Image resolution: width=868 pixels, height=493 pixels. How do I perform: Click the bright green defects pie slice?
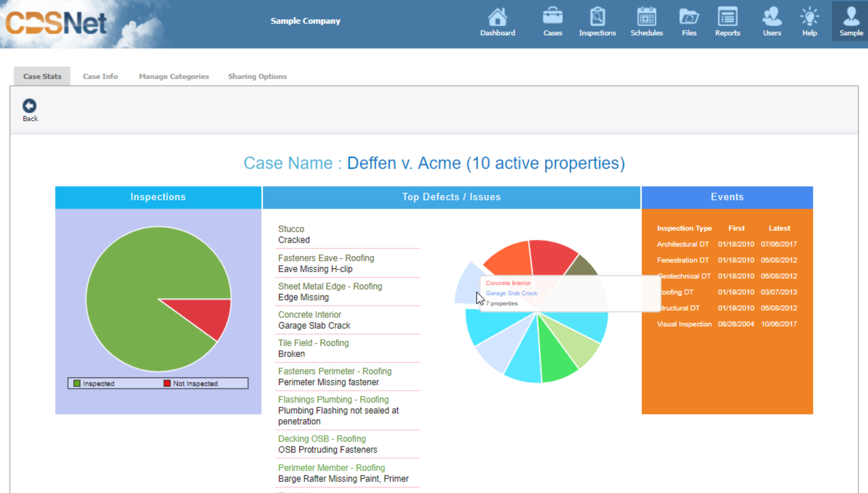pyautogui.click(x=555, y=356)
